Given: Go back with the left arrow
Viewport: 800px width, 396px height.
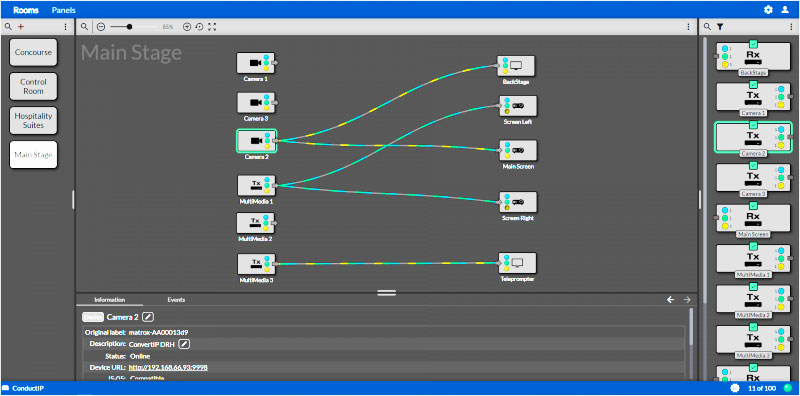Looking at the screenshot, I should 671,300.
